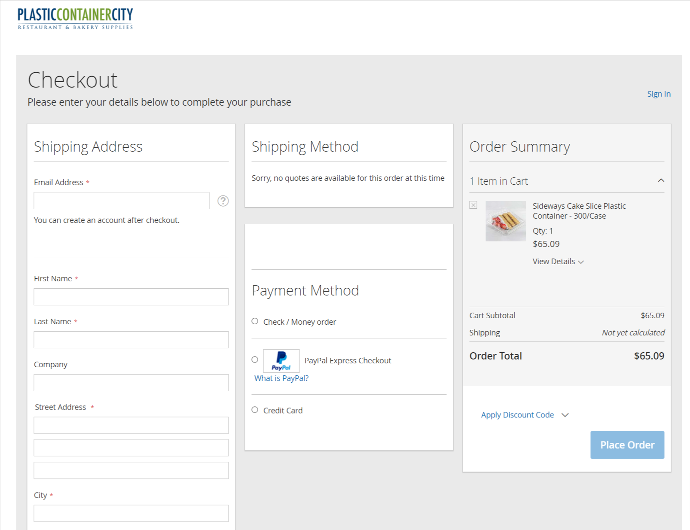690x530 pixels.
Task: Focus the Email Address input field
Action: pyautogui.click(x=121, y=201)
